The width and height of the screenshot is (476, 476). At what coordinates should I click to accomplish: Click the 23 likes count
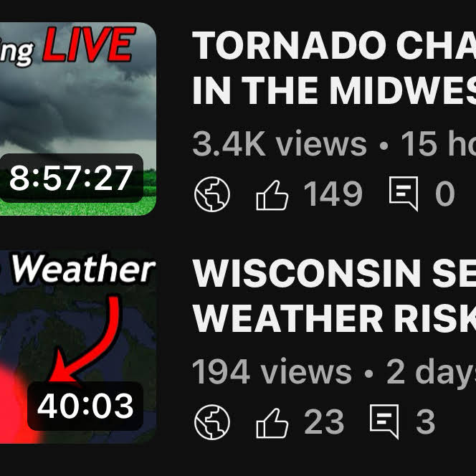pos(324,422)
